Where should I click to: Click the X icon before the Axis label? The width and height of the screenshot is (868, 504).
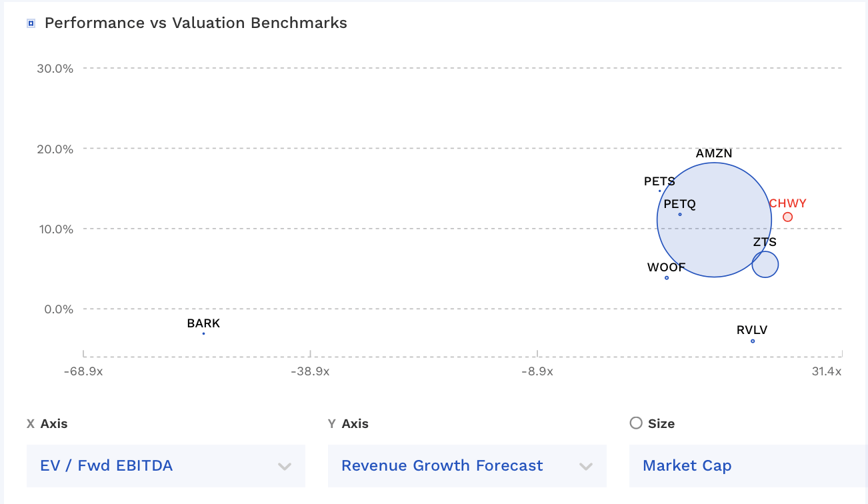[x=29, y=423]
